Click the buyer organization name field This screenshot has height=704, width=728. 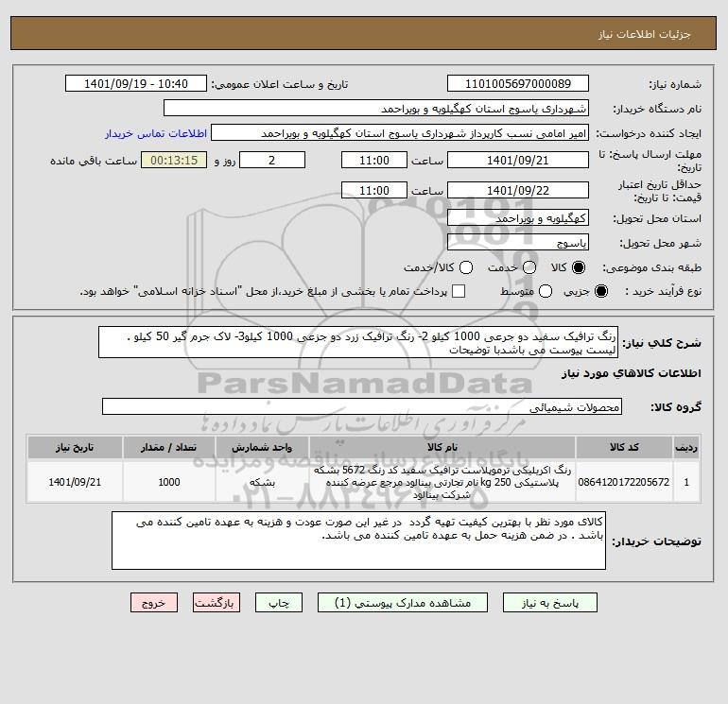(376, 108)
